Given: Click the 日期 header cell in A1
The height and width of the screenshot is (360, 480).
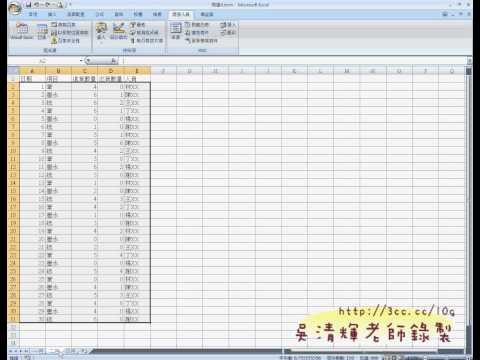Looking at the screenshot, I should pos(32,79).
